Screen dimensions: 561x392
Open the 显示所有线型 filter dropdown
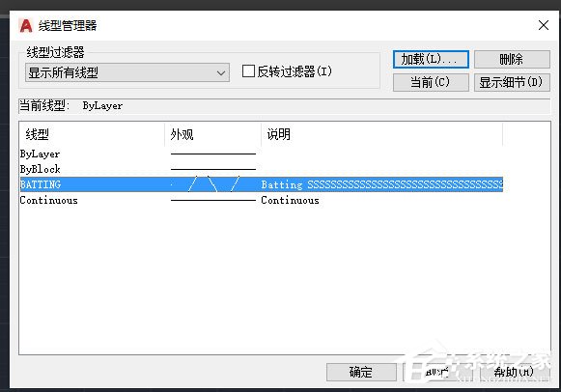click(127, 72)
